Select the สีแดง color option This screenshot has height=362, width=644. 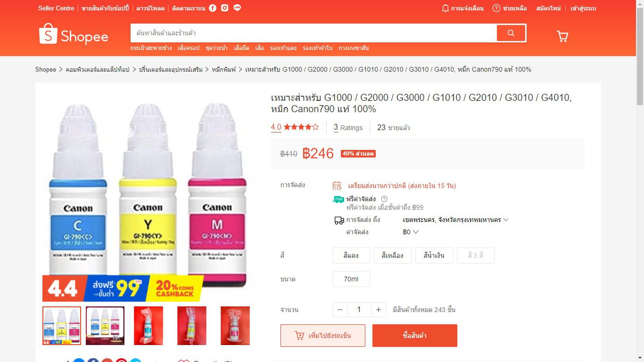[x=351, y=255]
